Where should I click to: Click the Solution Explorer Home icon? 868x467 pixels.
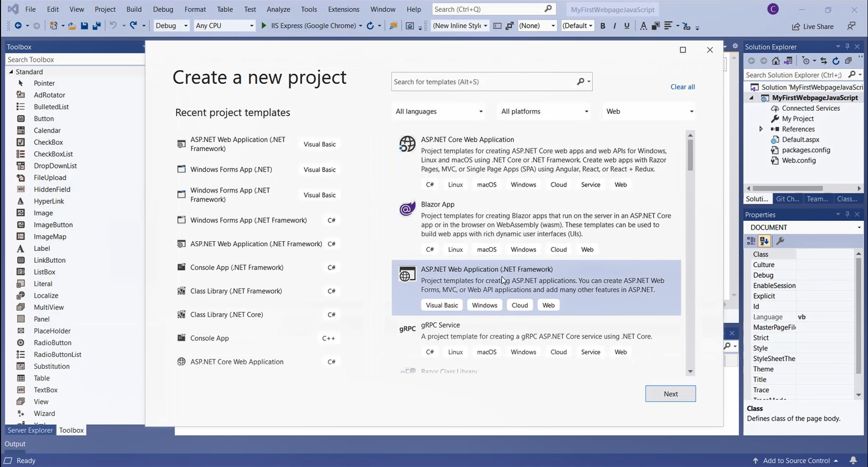776,61
